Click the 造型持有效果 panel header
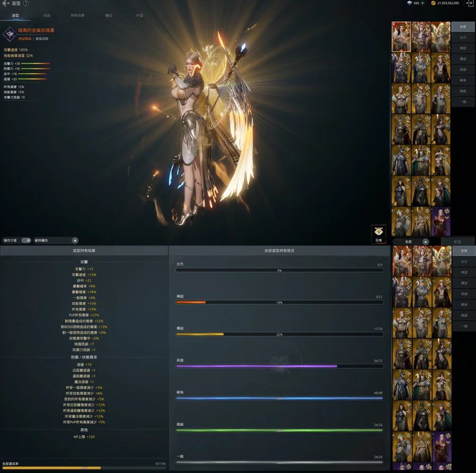 (x=84, y=251)
